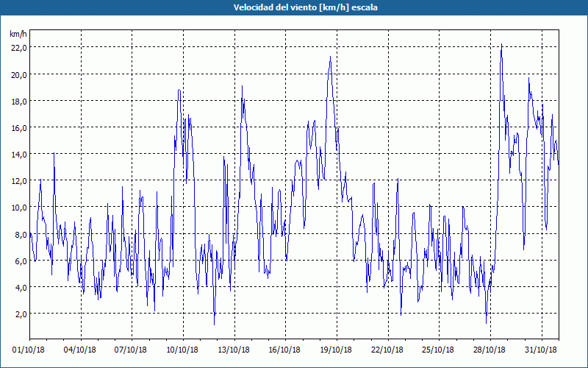
Task: Click the 10,0 y-axis value
Action: (19, 208)
